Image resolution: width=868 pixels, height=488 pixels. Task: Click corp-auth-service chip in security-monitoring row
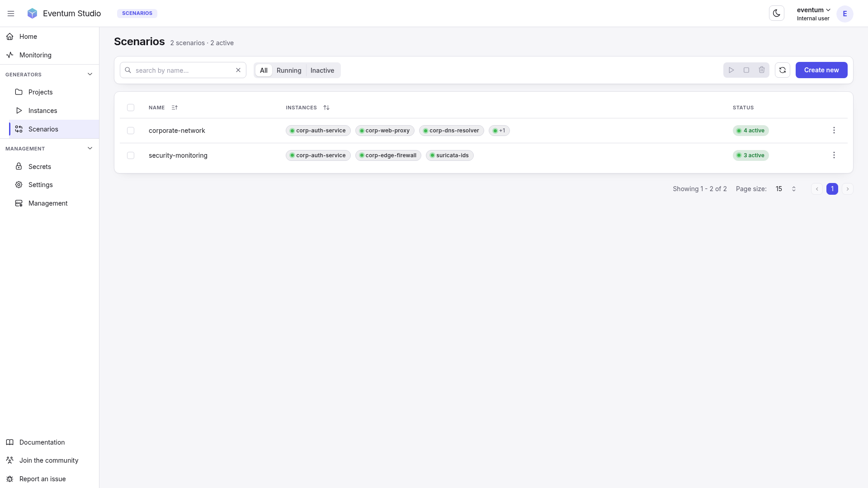(318, 155)
